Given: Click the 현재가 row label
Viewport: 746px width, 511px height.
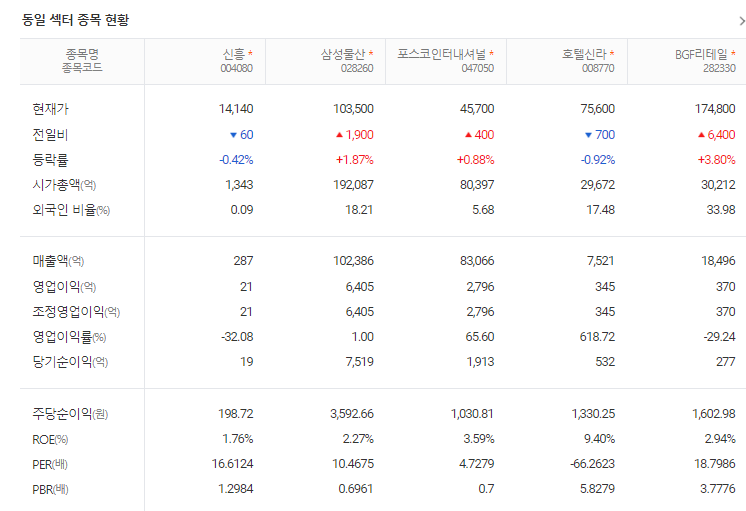Looking at the screenshot, I should point(50,109).
